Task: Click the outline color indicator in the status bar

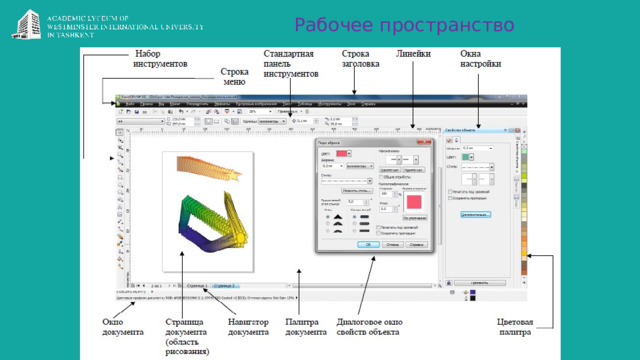Action: [x=473, y=298]
